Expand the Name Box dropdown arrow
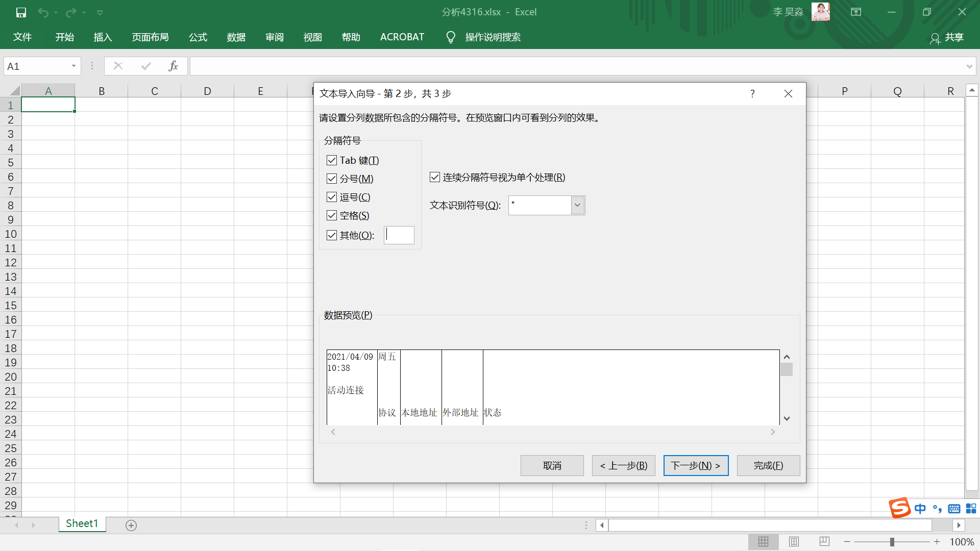Viewport: 980px width, 551px height. pyautogui.click(x=73, y=66)
